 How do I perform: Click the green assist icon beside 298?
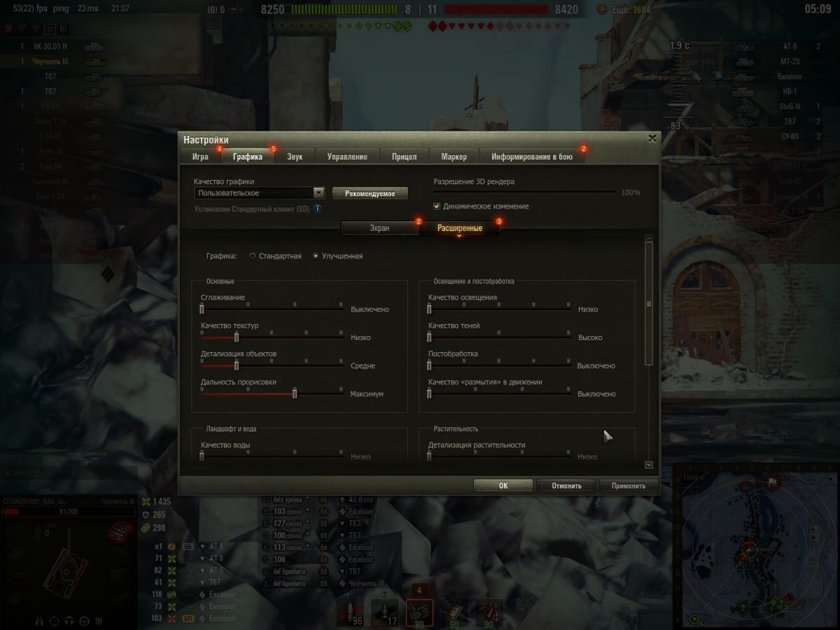click(x=146, y=528)
